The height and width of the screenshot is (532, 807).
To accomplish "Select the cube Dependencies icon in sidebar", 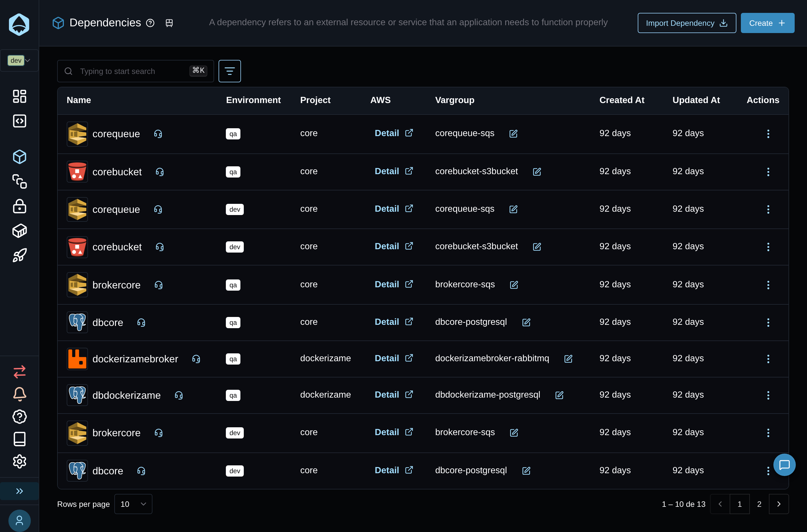I will click(19, 157).
